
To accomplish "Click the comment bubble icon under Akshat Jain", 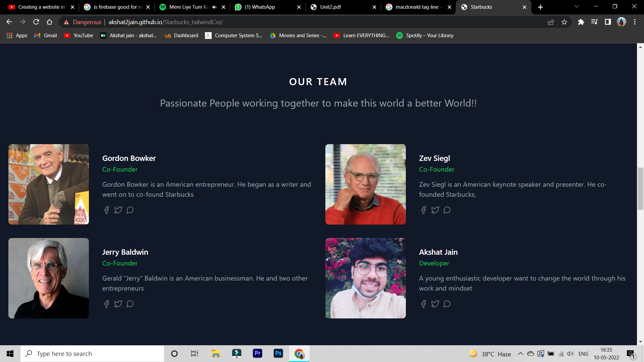I will pos(447,304).
